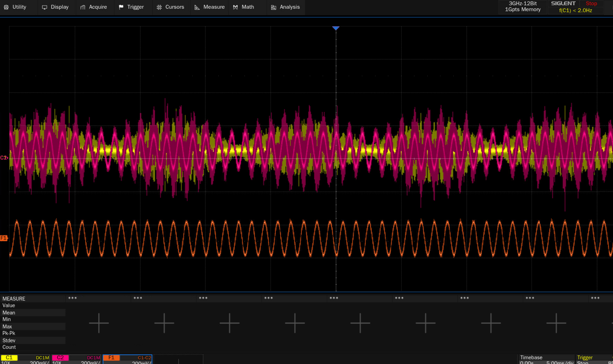Open the Timebase settings box
Screen dimensions: 613x364
[x=546, y=359]
